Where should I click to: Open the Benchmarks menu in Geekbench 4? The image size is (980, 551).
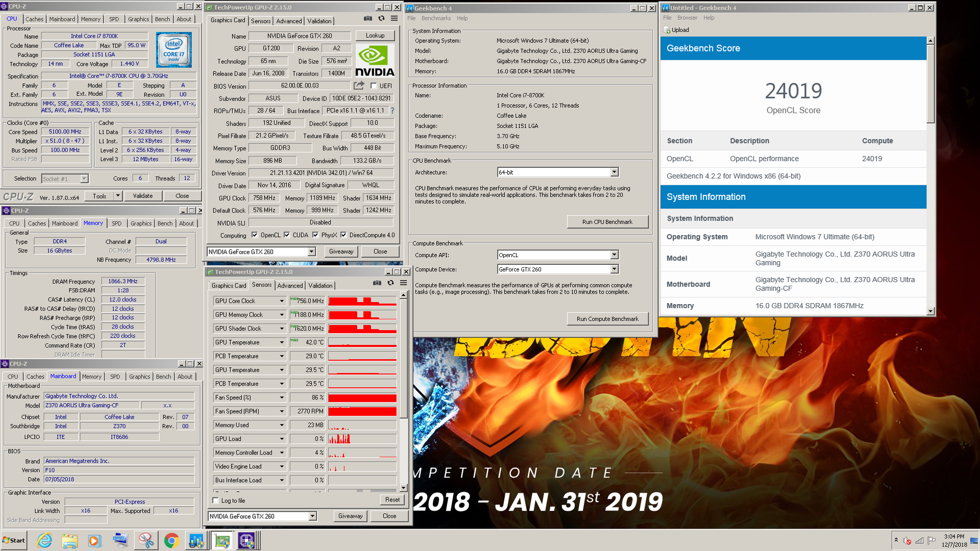click(436, 18)
